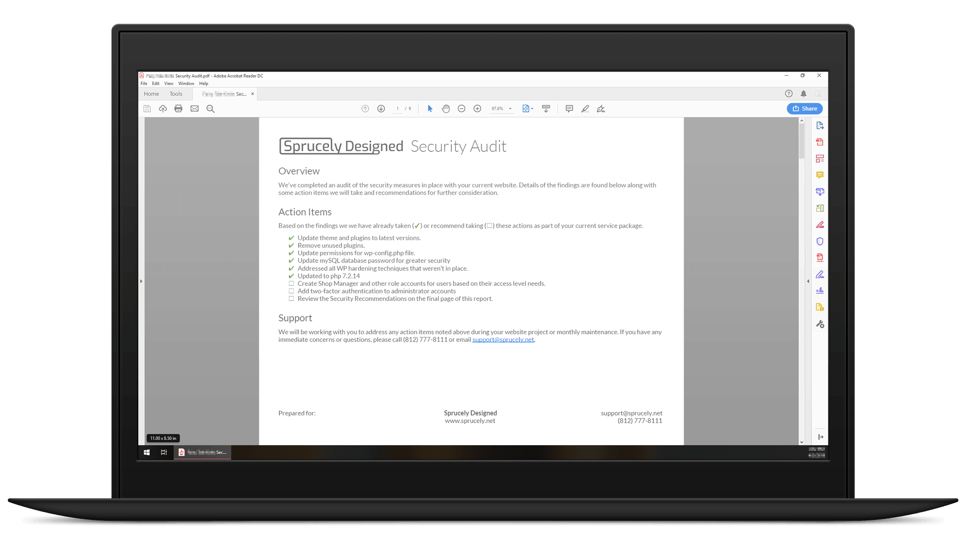The height and width of the screenshot is (551, 980).
Task: Switch to the Home tab
Action: tap(151, 94)
